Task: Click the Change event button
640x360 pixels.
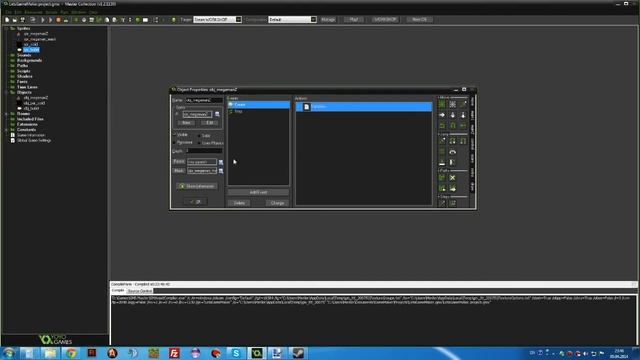Action: (x=277, y=203)
